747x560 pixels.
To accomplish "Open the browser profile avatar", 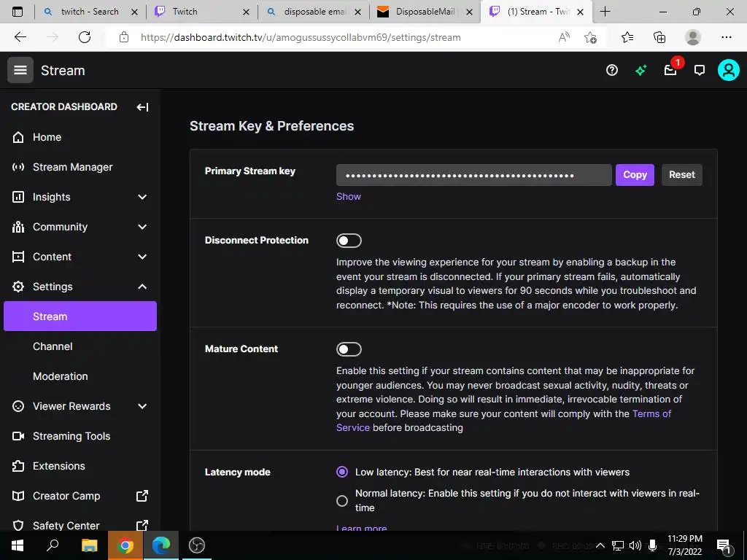I will pyautogui.click(x=693, y=37).
